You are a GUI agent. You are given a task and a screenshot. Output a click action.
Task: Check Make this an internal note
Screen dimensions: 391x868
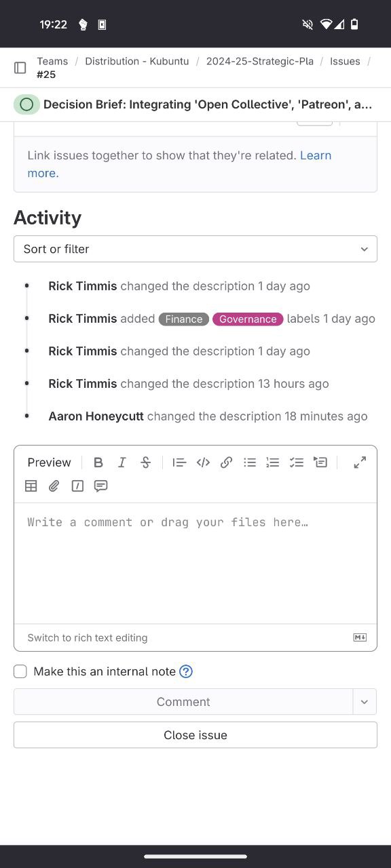(x=20, y=671)
